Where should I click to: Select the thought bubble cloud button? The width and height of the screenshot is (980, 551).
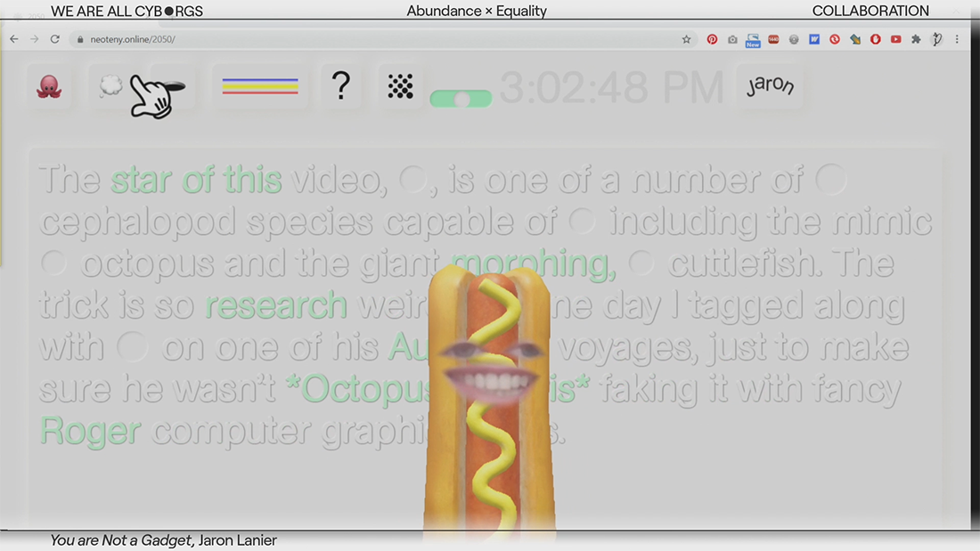(x=110, y=86)
